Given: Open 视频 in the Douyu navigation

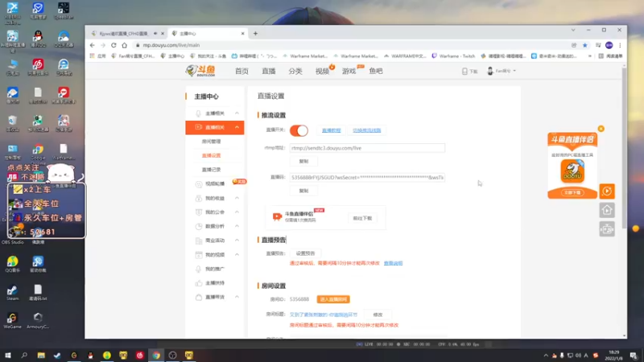Looking at the screenshot, I should (323, 71).
